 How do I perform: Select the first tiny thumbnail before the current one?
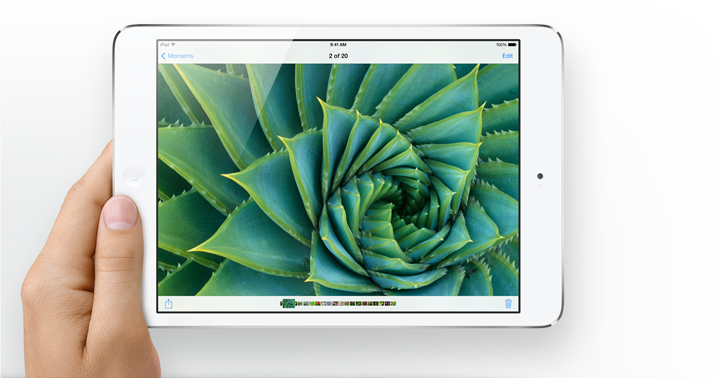282,303
